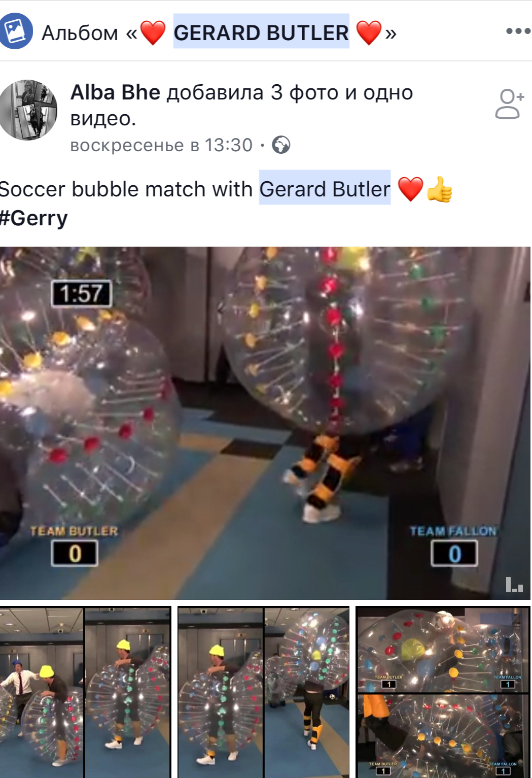
Task: Tap the add friend icon
Action: (x=509, y=105)
